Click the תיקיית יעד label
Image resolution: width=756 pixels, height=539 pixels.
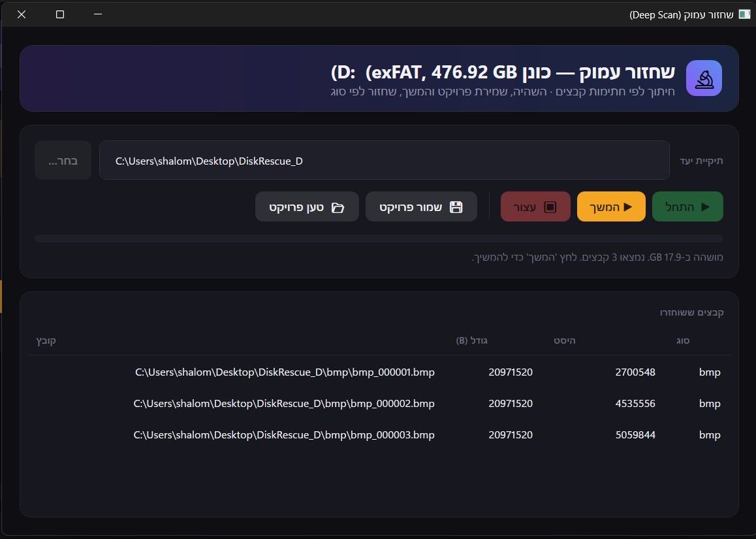[x=702, y=161]
